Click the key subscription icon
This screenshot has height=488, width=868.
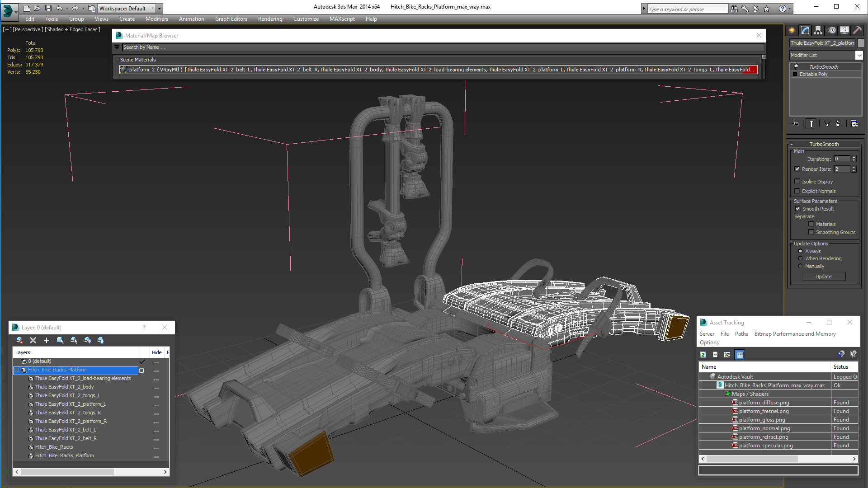[745, 9]
